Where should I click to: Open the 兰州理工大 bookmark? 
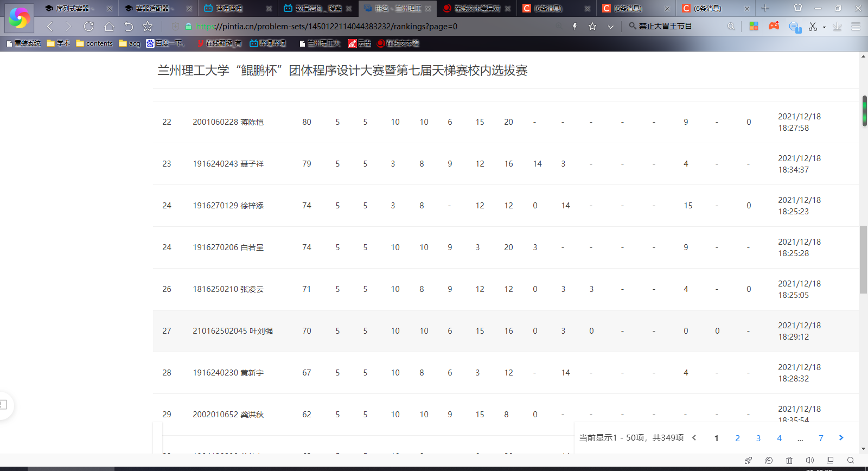click(320, 43)
